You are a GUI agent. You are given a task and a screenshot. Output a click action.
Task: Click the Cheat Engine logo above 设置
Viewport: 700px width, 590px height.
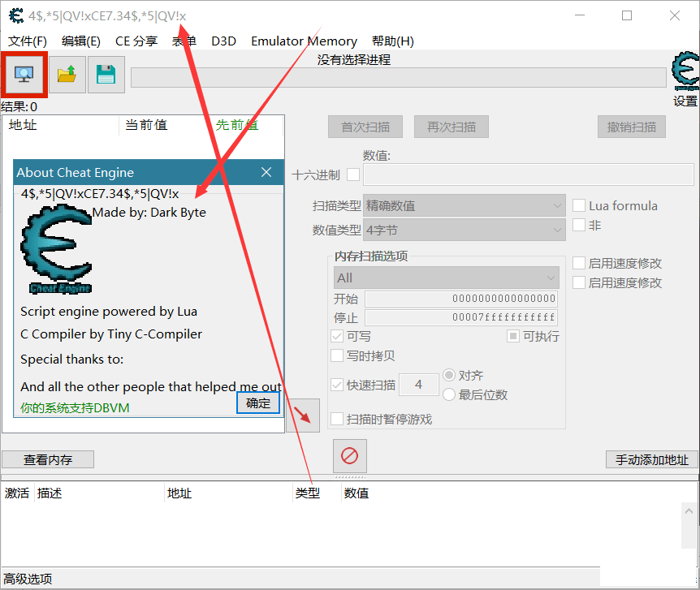(685, 70)
